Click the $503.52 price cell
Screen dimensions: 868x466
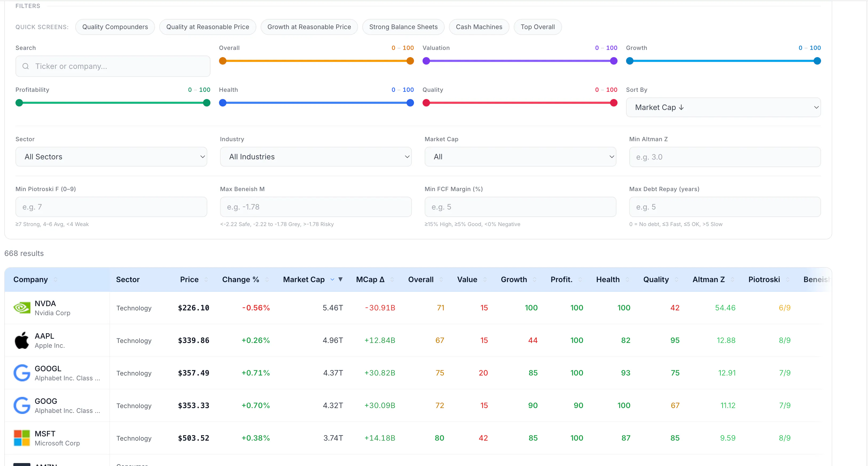(193, 438)
